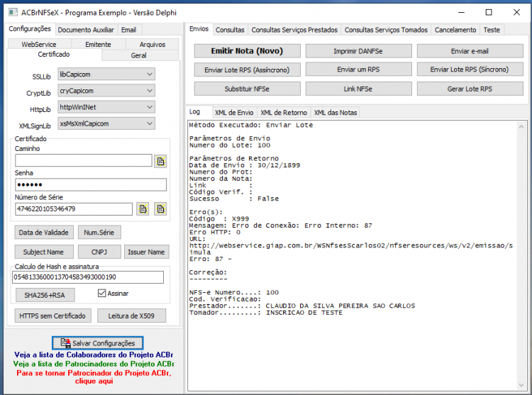Click second document icon beside Número de Série
The height and width of the screenshot is (395, 532).
pos(160,209)
